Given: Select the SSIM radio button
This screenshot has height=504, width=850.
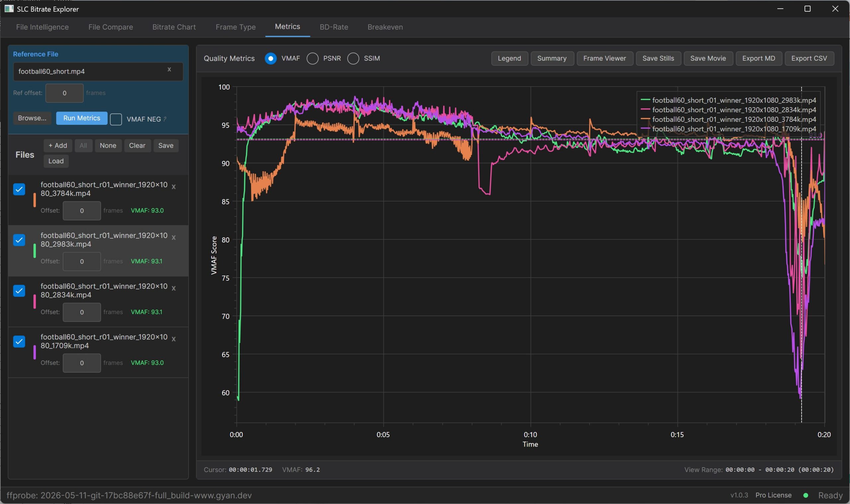Looking at the screenshot, I should point(353,58).
